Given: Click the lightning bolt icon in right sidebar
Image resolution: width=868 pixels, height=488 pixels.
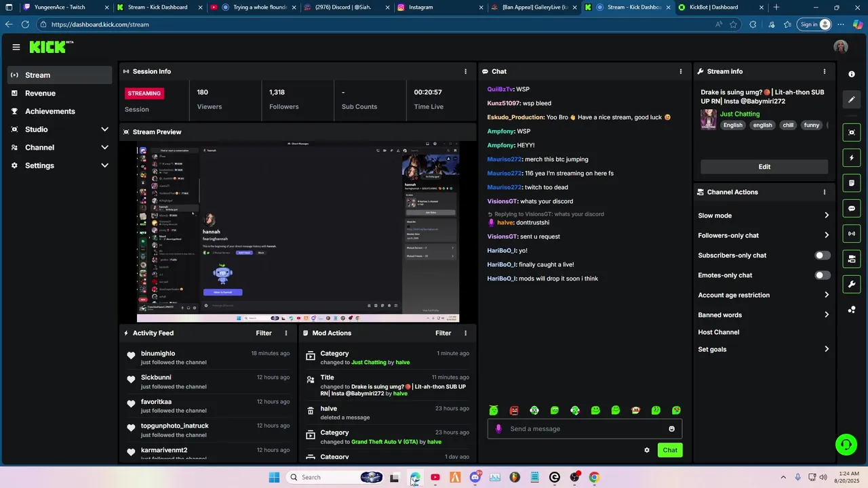Looking at the screenshot, I should pyautogui.click(x=852, y=158).
